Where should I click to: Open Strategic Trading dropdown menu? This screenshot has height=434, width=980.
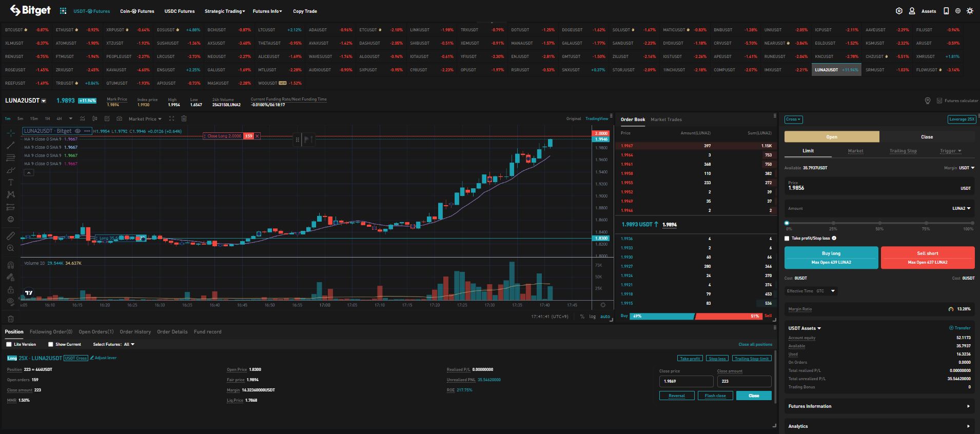pyautogui.click(x=225, y=11)
